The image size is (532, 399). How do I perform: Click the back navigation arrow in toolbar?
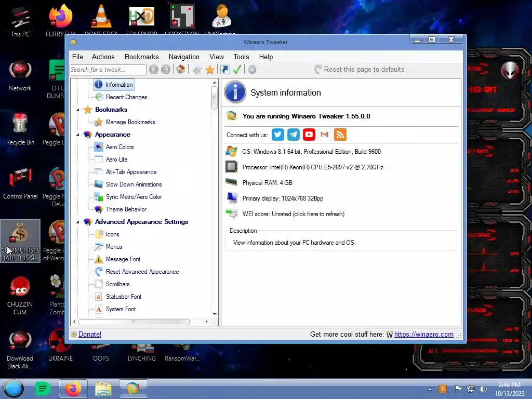tap(154, 70)
